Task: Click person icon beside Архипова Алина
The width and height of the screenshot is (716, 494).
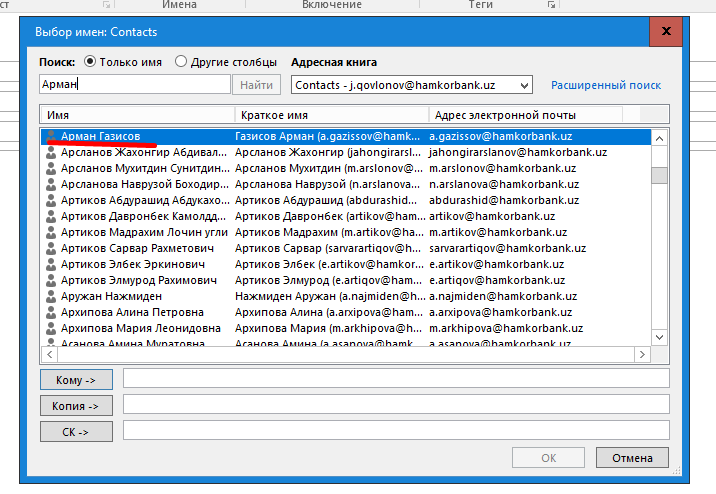Action: pos(51,312)
